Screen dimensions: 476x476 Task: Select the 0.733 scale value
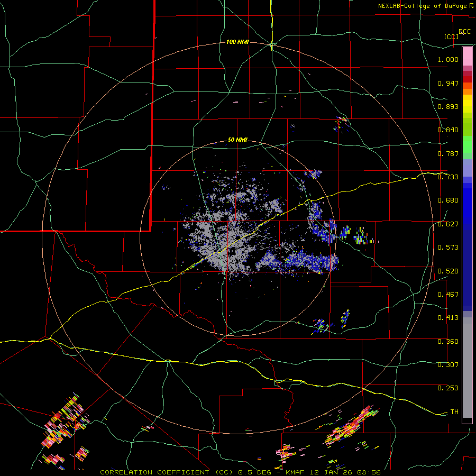coord(448,177)
